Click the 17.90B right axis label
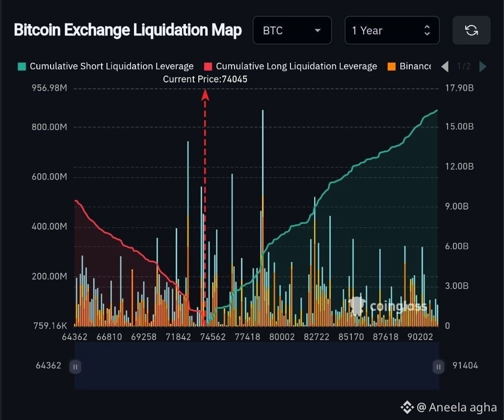 point(459,88)
